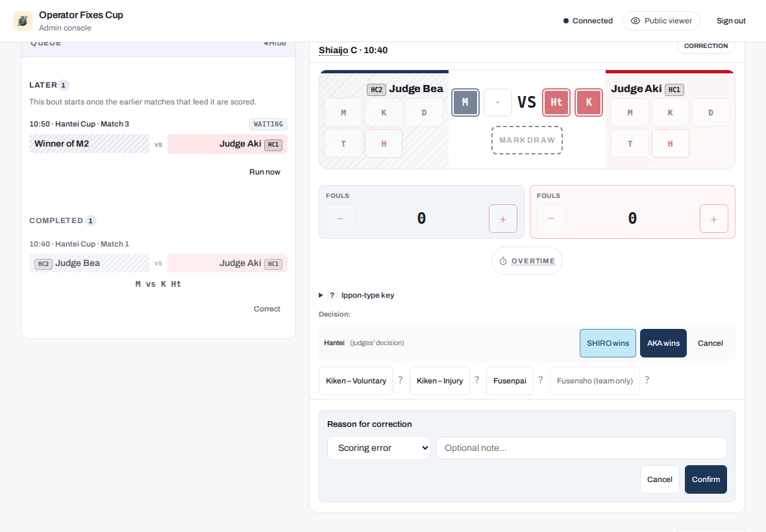Award D ippon to Judge Bea
The height and width of the screenshot is (532, 766).
pos(424,113)
